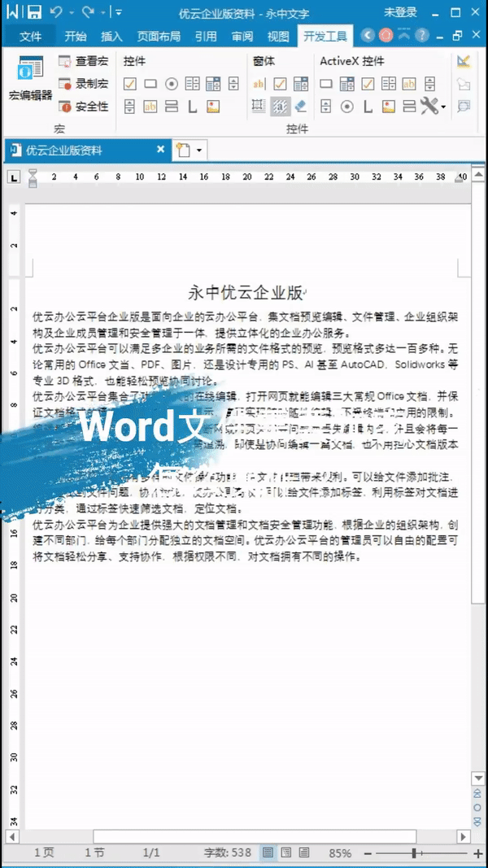Insert image control from the 控件 group

(x=213, y=107)
